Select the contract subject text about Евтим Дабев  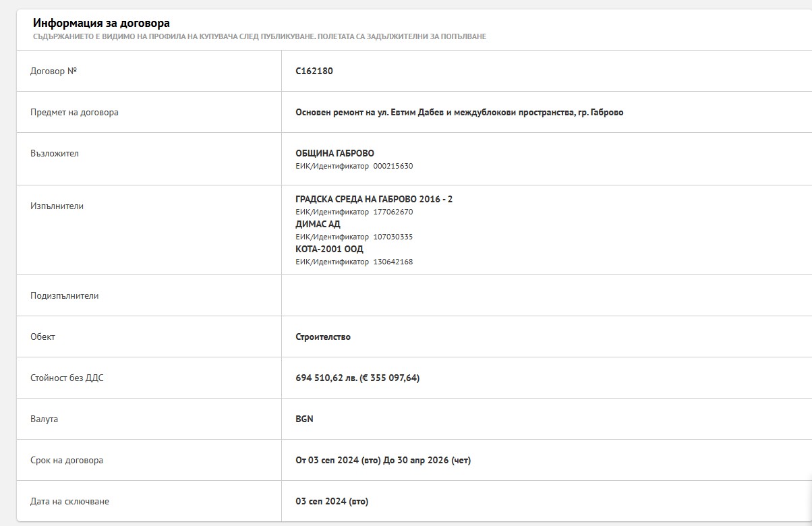[x=459, y=112]
